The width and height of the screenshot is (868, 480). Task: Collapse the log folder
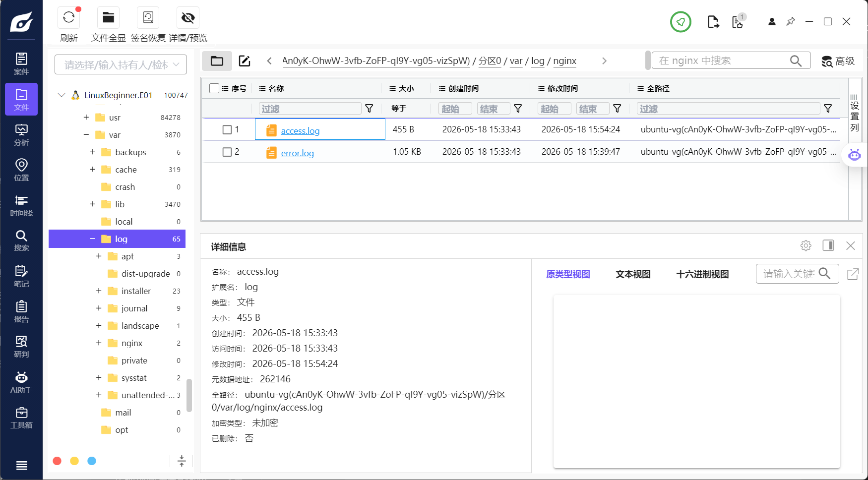(92, 239)
